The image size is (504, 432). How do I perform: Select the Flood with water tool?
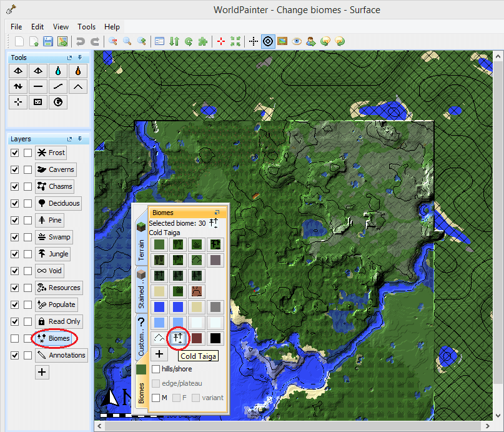58,71
